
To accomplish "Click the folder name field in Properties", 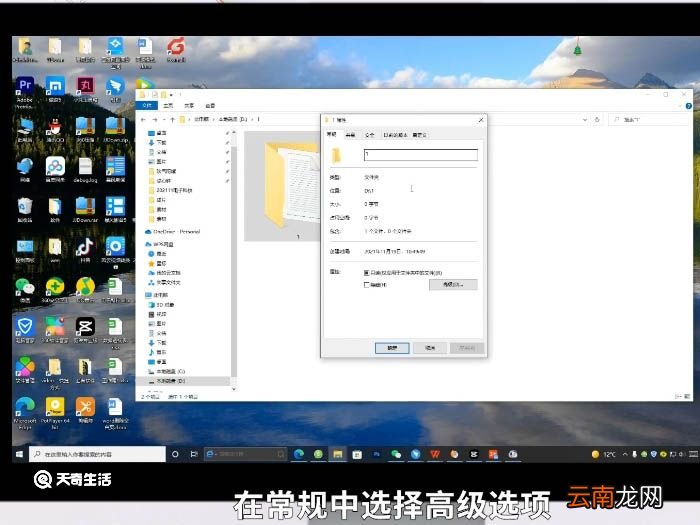I will (421, 154).
